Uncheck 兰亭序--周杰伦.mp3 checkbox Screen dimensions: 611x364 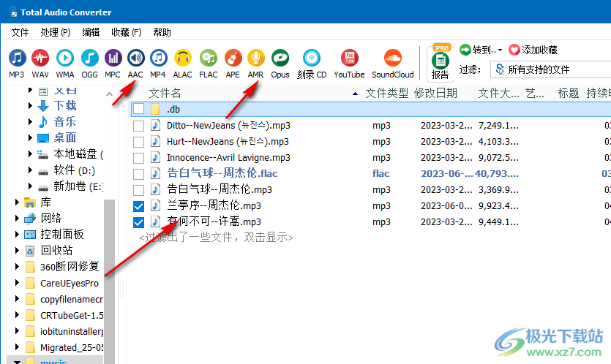pos(139,206)
